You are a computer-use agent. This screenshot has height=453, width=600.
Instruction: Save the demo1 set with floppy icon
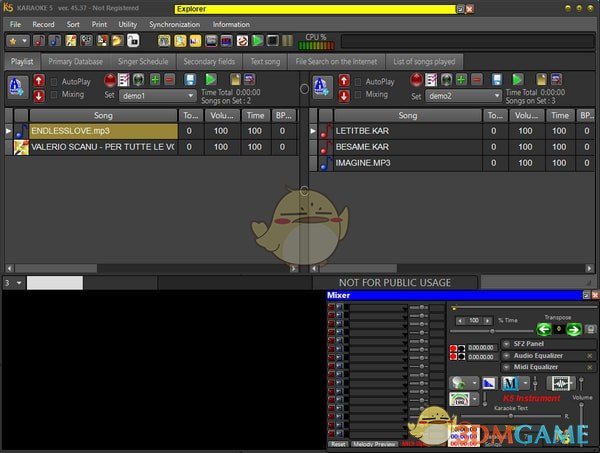tap(190, 80)
